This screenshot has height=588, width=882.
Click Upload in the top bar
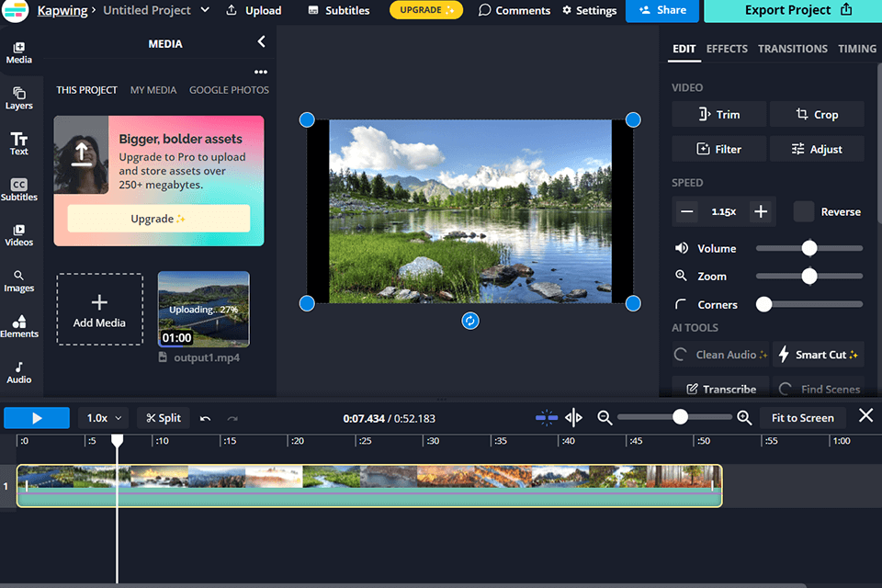[254, 10]
